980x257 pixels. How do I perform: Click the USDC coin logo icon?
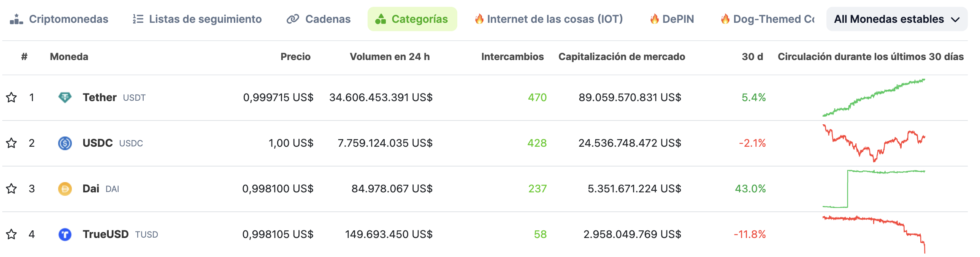65,143
